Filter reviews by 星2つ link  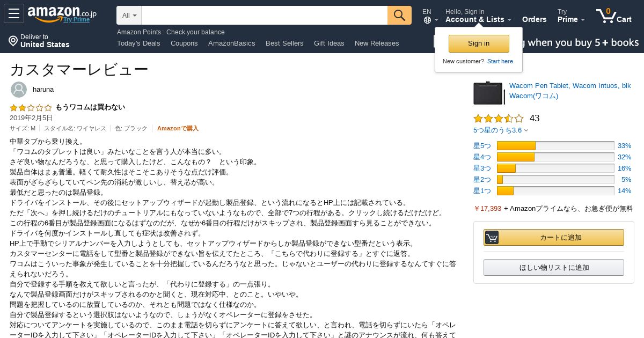coord(482,180)
